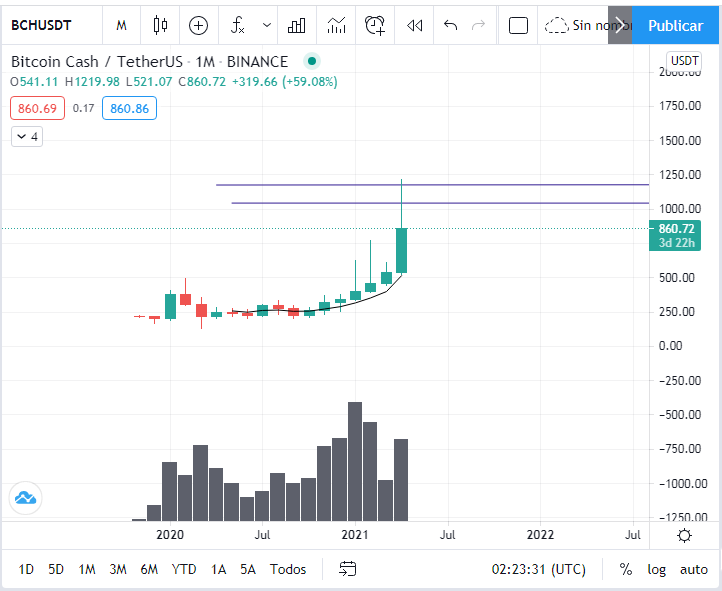Click the compare or add symbol icon
The height and width of the screenshot is (591, 722).
pos(198,25)
